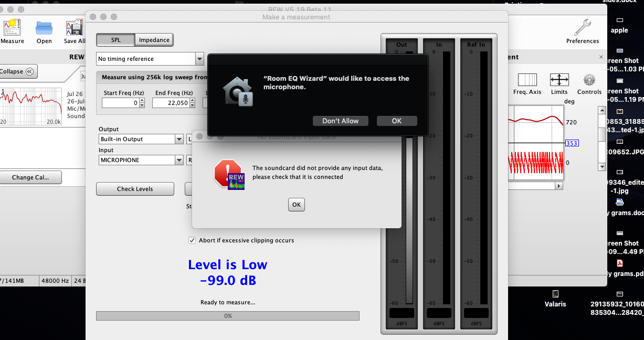Click the Start Freq input field
Viewport: 644px width, 340px height.
121,103
